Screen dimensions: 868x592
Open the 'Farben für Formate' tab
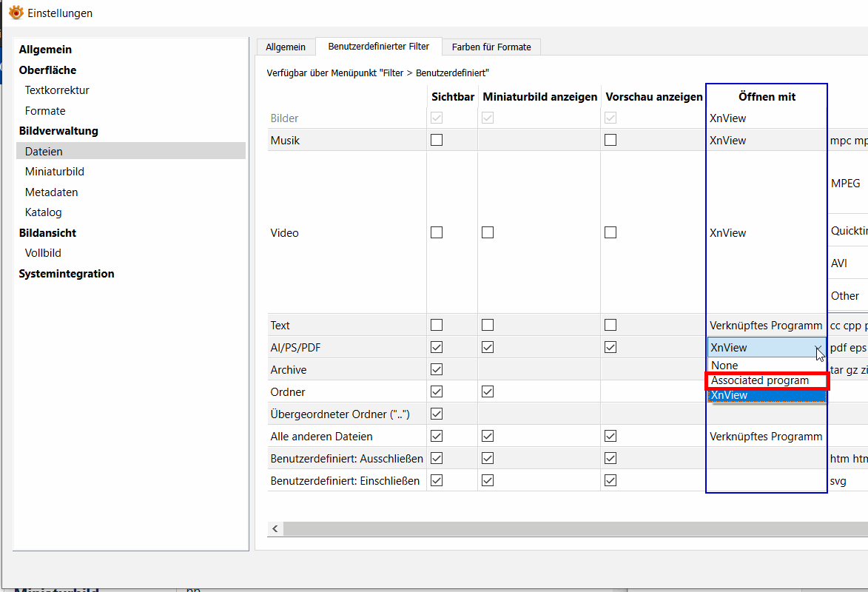click(491, 47)
